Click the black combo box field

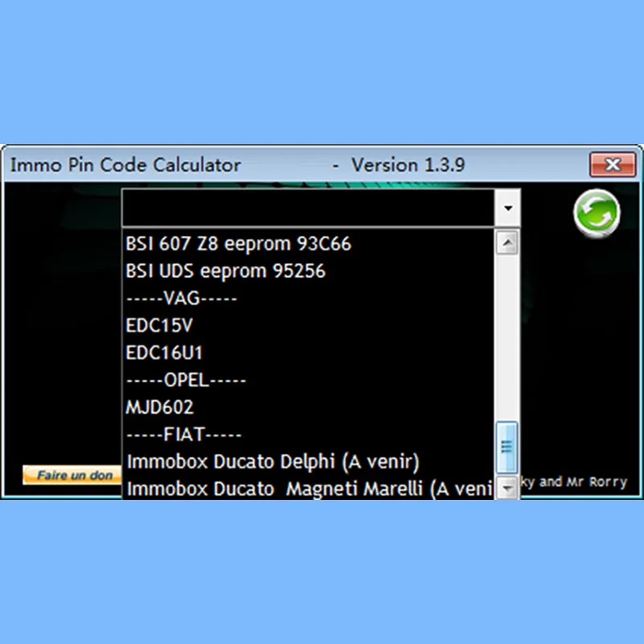point(308,208)
